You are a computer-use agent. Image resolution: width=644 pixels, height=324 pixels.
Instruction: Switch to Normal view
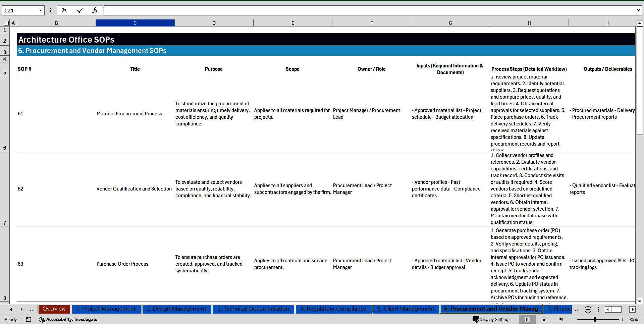pyautogui.click(x=527, y=319)
